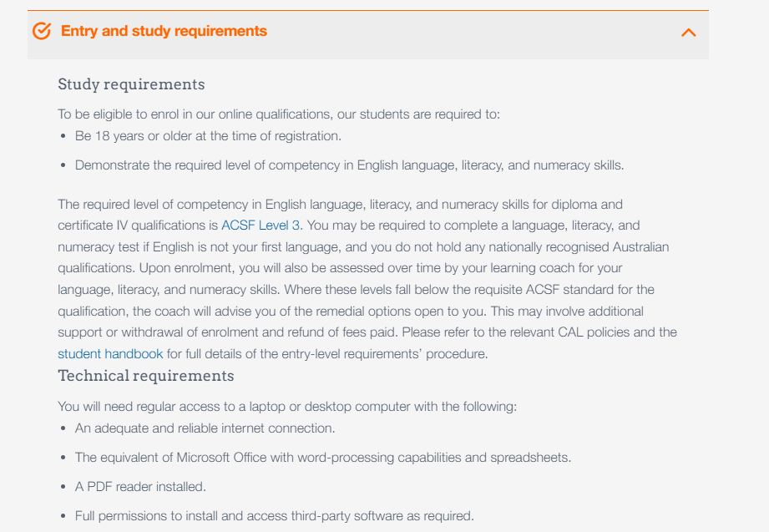
Task: Open the student handbook link
Action: pos(110,354)
